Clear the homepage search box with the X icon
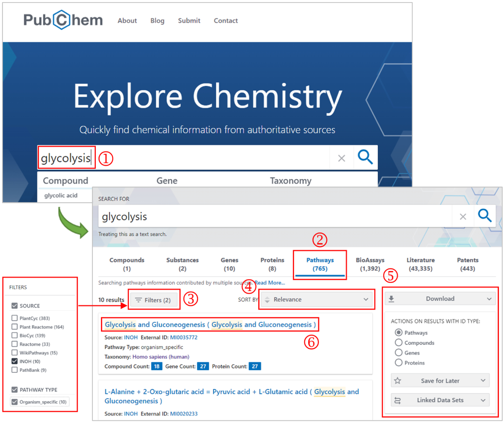 tap(342, 158)
